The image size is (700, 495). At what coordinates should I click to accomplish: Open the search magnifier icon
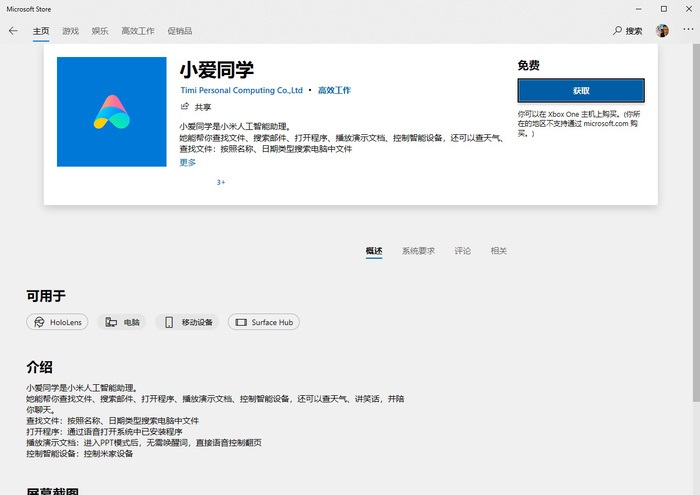[x=618, y=31]
